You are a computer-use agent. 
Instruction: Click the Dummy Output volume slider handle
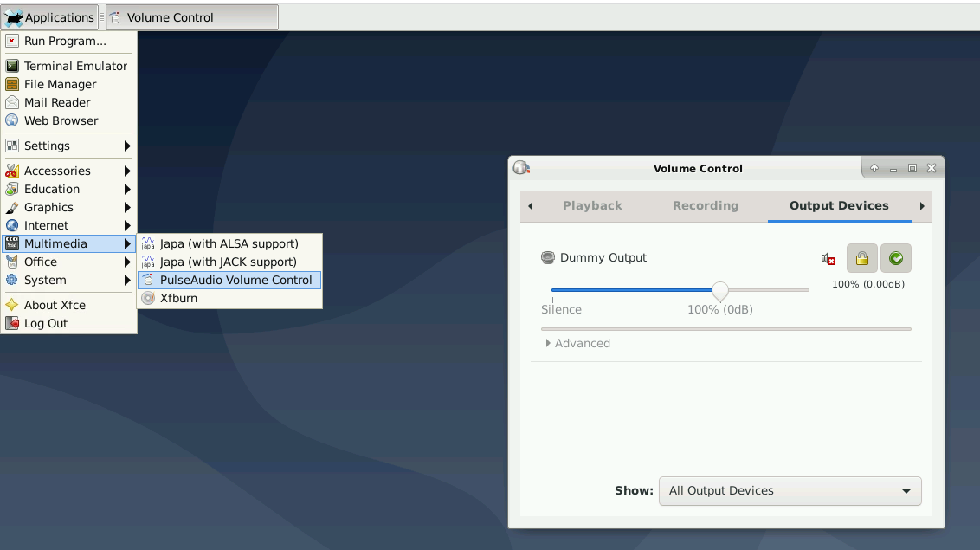(x=720, y=291)
